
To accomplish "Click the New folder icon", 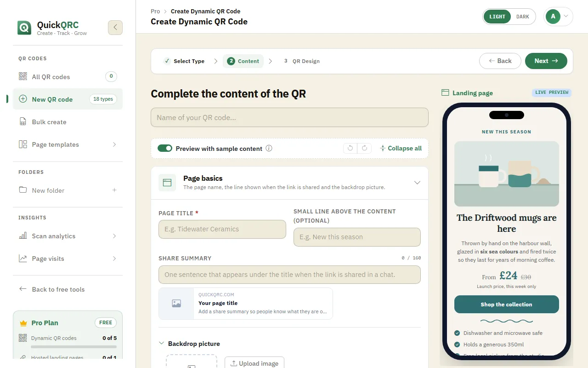I will click(23, 190).
